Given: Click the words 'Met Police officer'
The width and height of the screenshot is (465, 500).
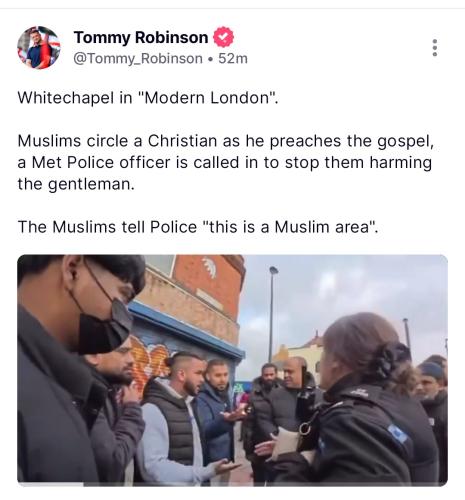Looking at the screenshot, I should 103,163.
